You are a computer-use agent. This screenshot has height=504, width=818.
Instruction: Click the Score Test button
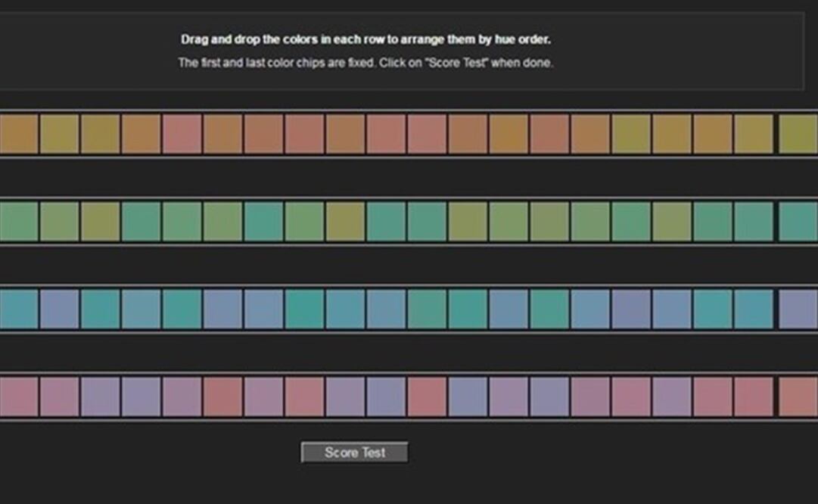(354, 453)
